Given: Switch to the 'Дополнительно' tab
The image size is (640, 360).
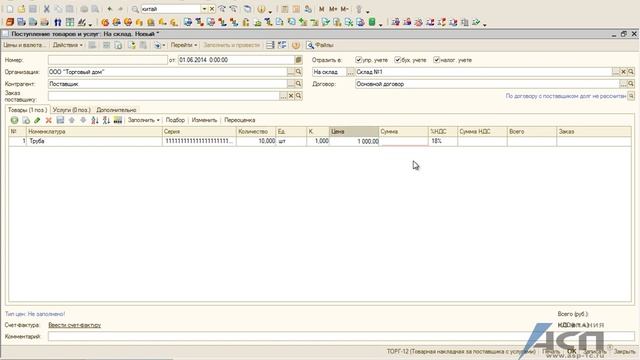Looking at the screenshot, I should pyautogui.click(x=116, y=110).
